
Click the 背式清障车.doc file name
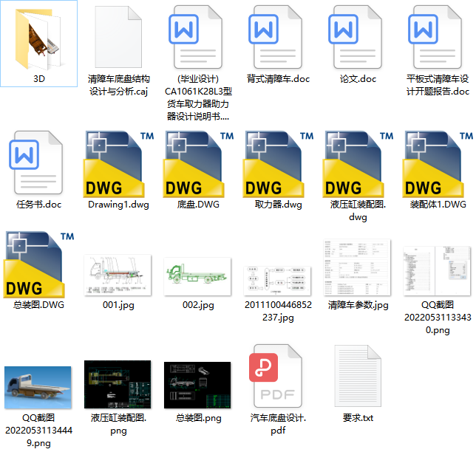coord(278,79)
